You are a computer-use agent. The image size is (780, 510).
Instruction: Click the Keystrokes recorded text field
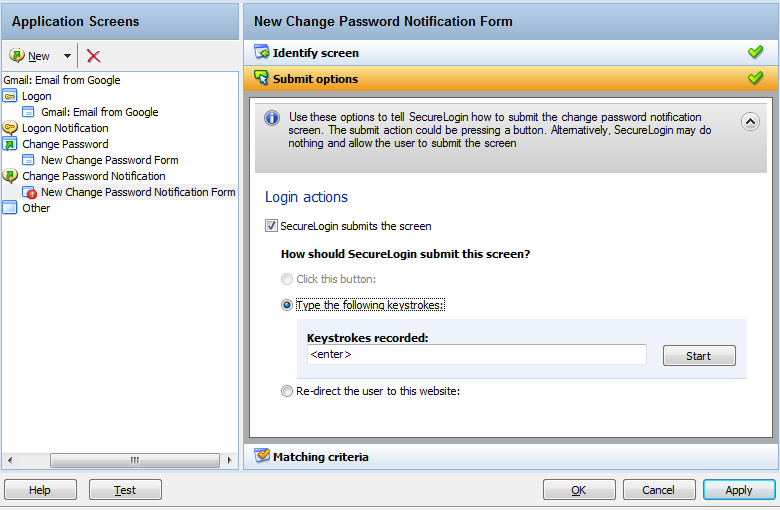pos(476,355)
